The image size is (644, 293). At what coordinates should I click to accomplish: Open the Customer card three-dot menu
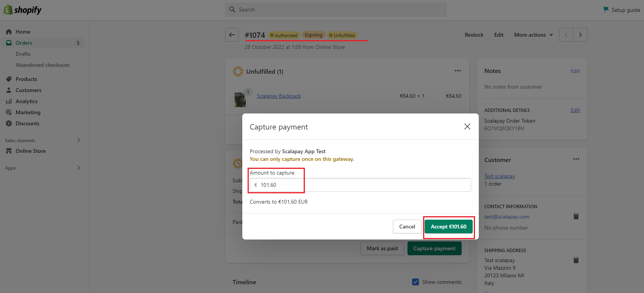576,159
